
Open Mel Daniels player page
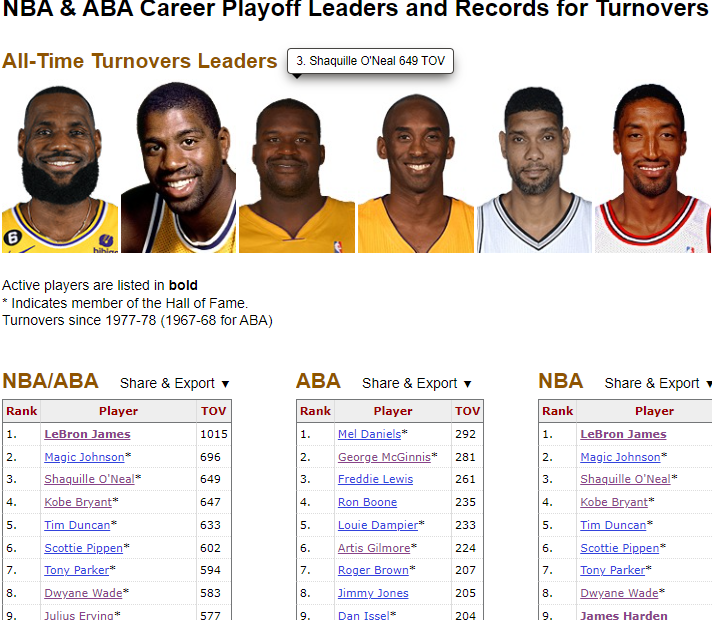coord(370,434)
